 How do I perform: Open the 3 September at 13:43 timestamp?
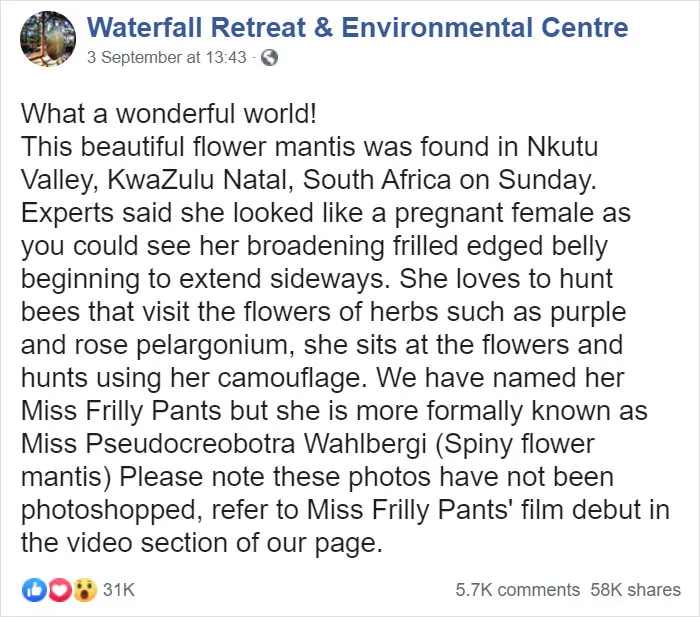pyautogui.click(x=167, y=57)
